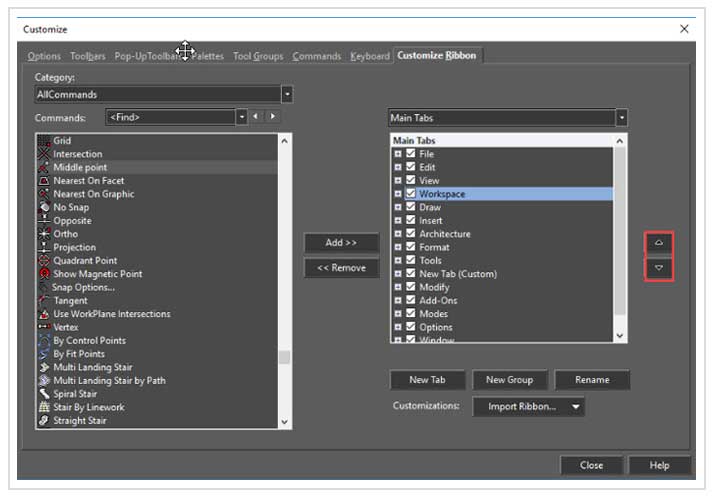713x496 pixels.
Task: Go to next find result arrow
Action: [272, 116]
